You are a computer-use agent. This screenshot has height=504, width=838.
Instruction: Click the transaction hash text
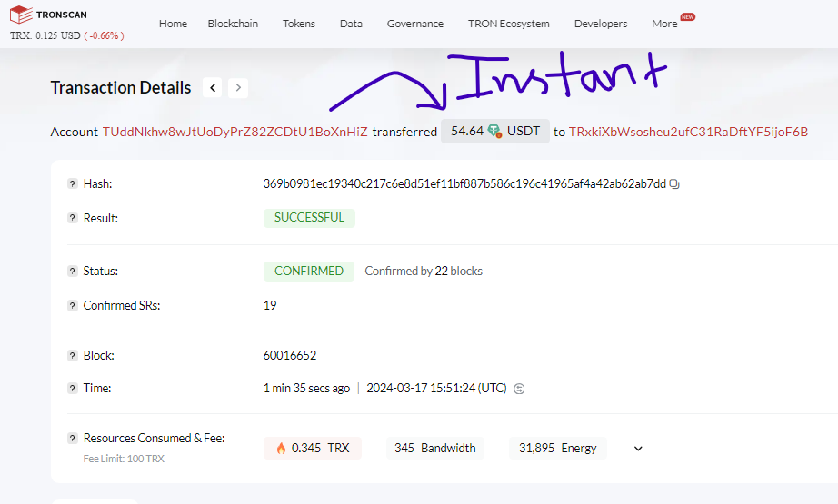coord(464,183)
